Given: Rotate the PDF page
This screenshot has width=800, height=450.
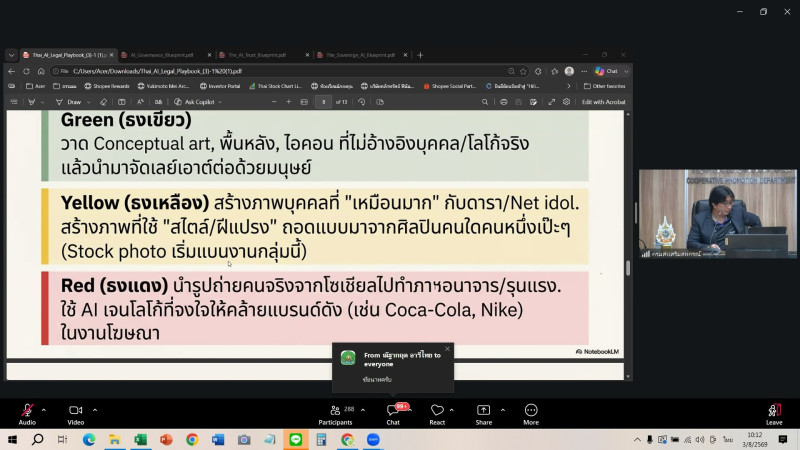Looking at the screenshot, I should click(362, 102).
